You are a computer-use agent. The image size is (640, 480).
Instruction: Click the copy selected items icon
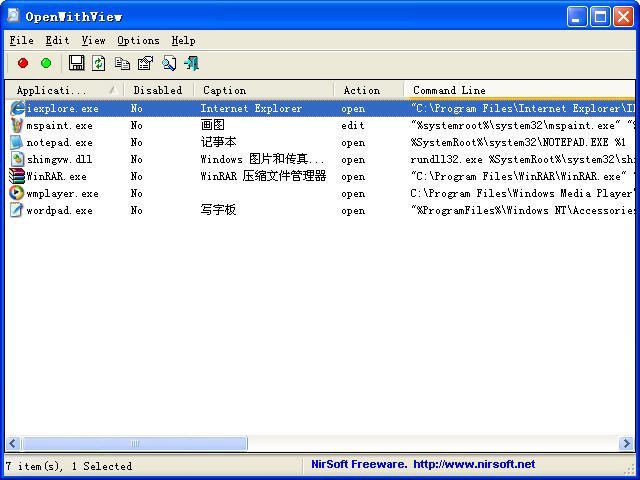coord(122,63)
